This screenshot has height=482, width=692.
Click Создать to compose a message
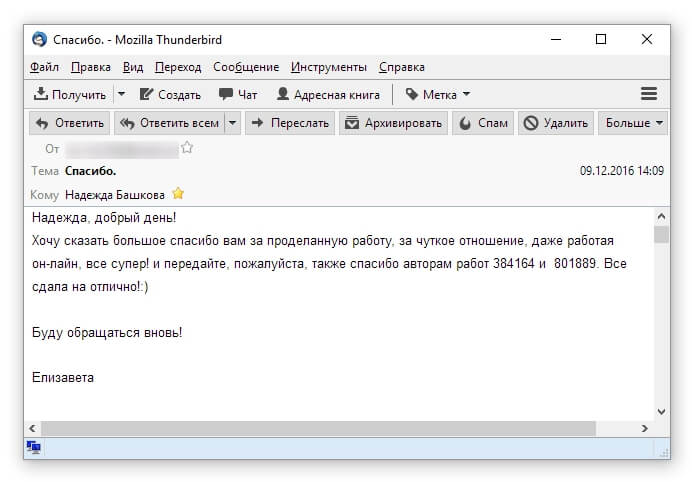(x=170, y=94)
